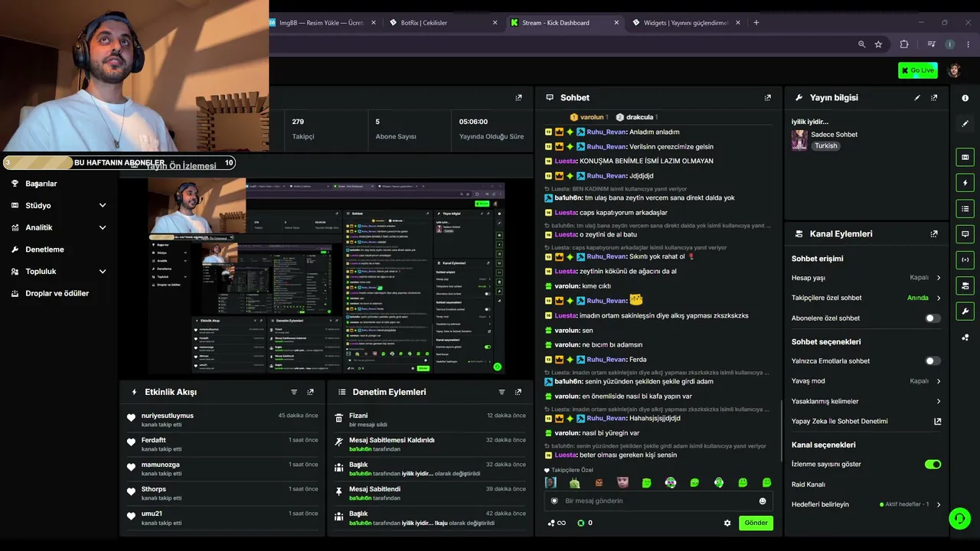Screen dimensions: 980x551
Task: Click the Turkish language tag
Action: (826, 145)
